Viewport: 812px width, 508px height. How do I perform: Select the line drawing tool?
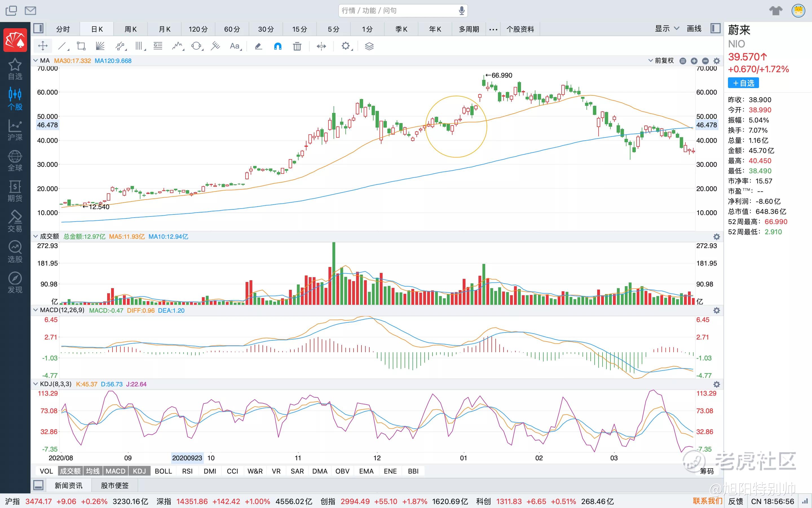pyautogui.click(x=63, y=46)
